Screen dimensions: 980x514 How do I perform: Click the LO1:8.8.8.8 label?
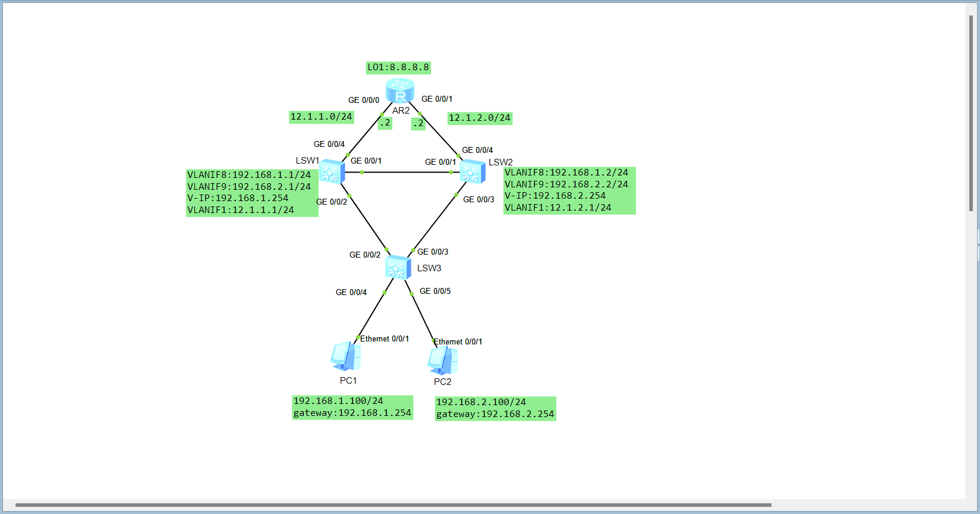(x=398, y=68)
